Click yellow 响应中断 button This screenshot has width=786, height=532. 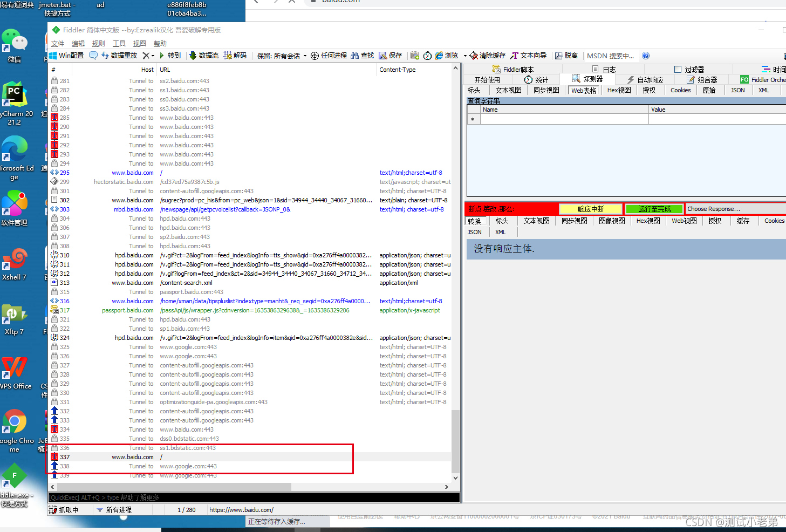coord(591,209)
